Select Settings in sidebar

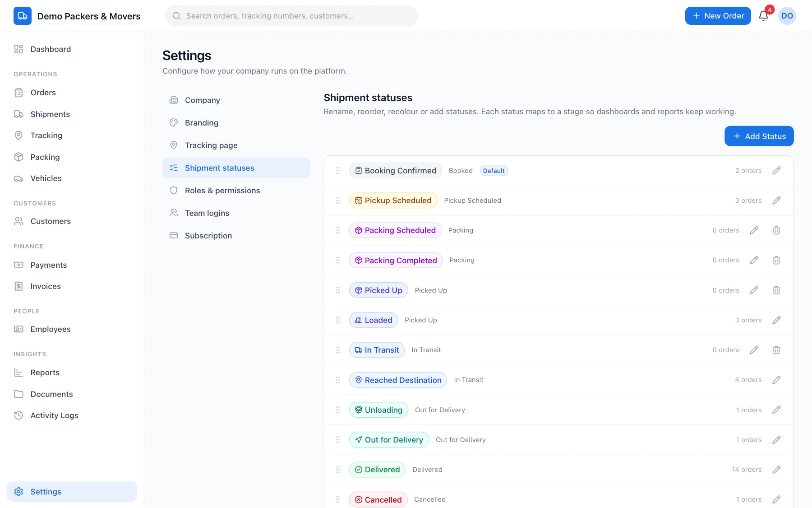coord(72,492)
